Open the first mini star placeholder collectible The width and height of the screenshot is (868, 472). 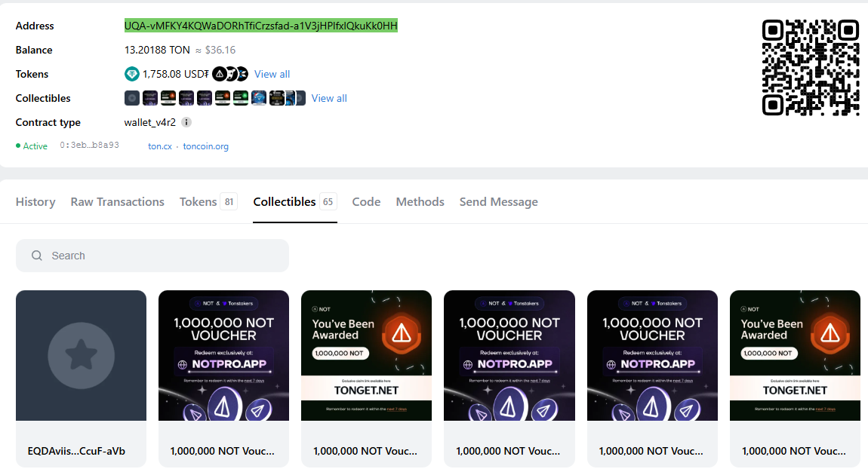pyautogui.click(x=132, y=98)
